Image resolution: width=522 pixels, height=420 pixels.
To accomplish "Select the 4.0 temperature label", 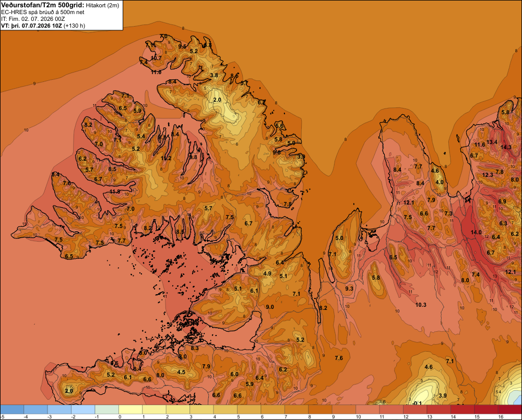I will pos(440,183).
